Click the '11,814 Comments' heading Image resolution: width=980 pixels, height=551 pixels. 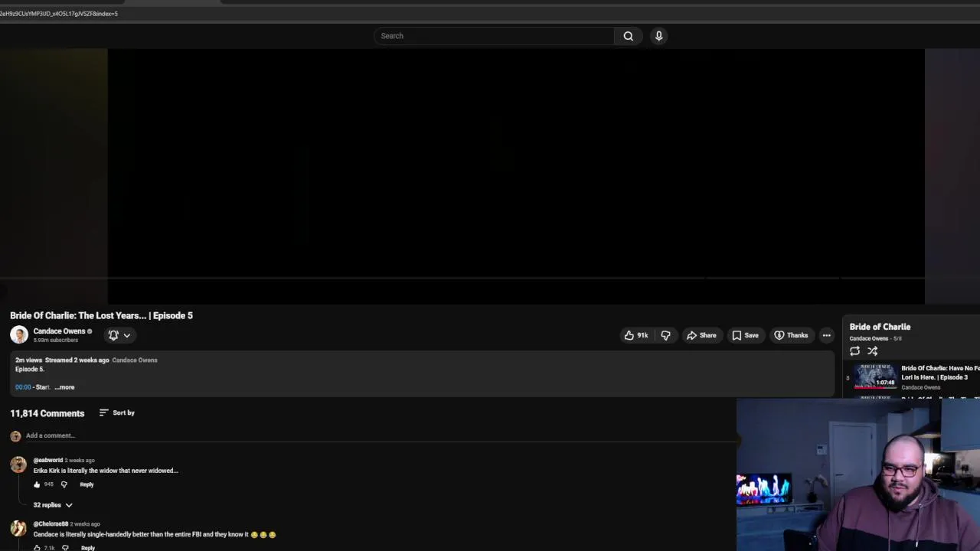point(47,413)
